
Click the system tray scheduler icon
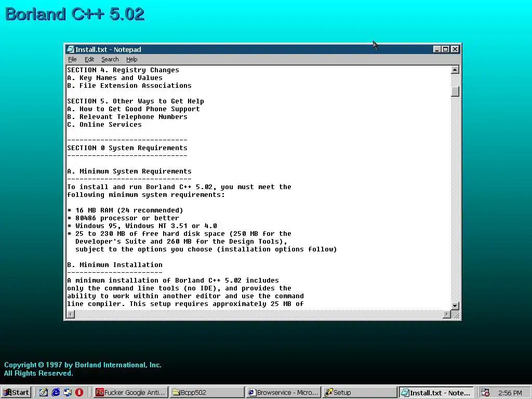click(x=485, y=393)
